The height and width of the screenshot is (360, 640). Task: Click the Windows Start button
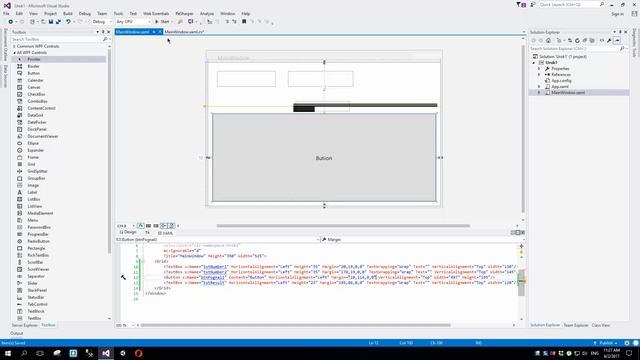[8, 353]
